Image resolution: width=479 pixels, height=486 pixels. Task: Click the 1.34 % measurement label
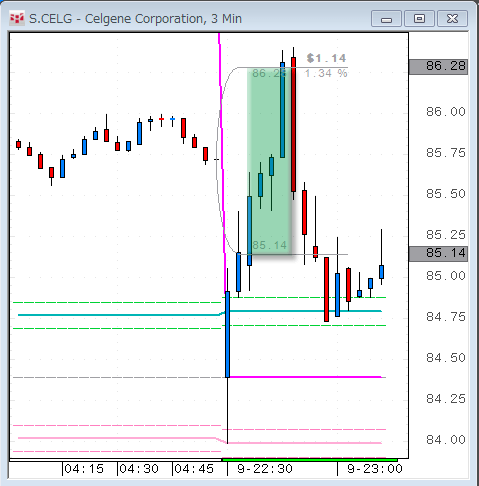[x=326, y=74]
